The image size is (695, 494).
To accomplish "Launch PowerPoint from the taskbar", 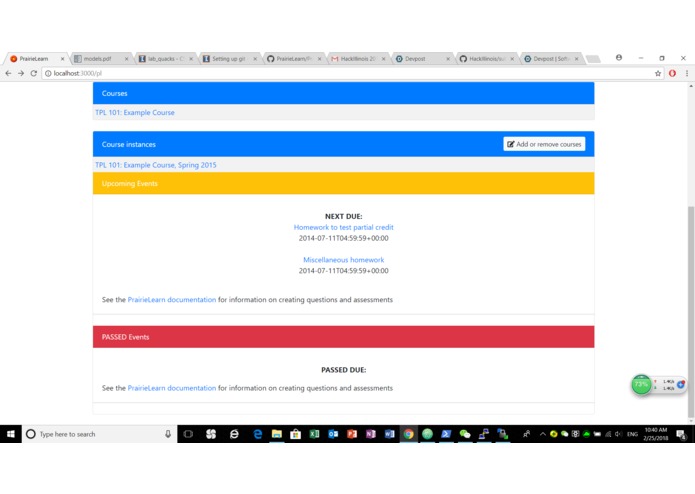I will click(x=352, y=434).
